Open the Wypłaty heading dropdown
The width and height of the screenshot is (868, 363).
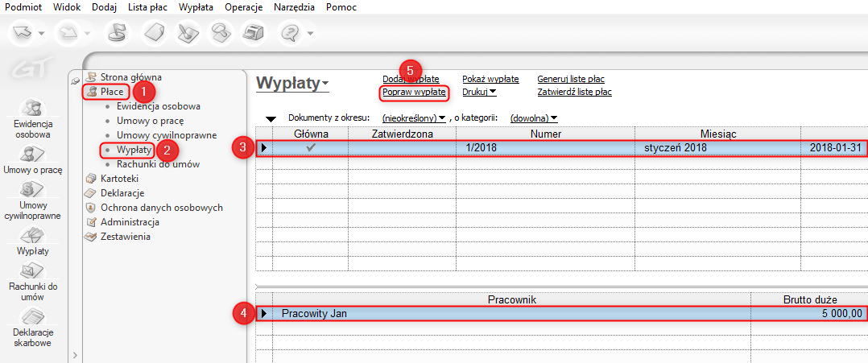click(293, 84)
